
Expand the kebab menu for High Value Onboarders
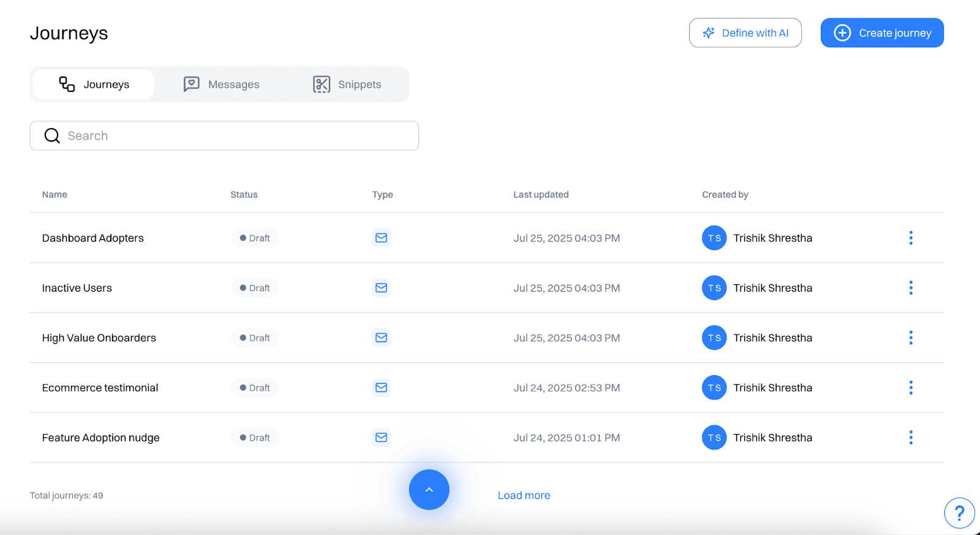click(911, 338)
